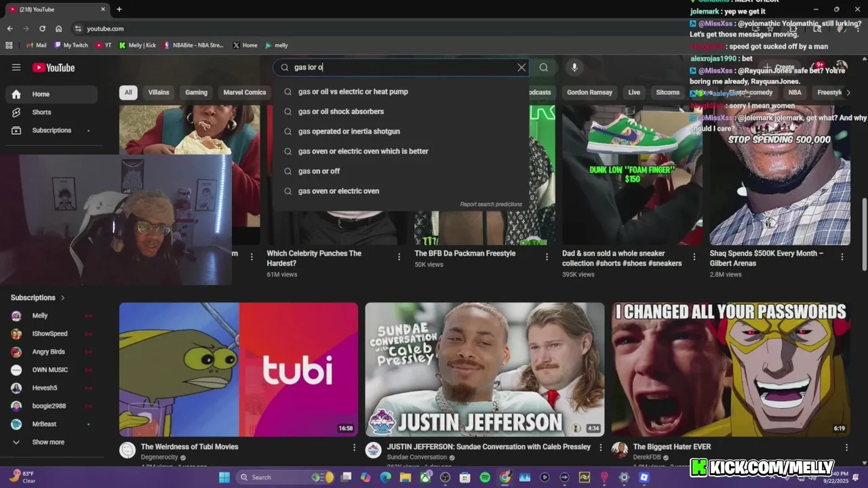Viewport: 868px width, 488px height.
Task: Expand Subscriptions section chevron
Action: (63, 298)
